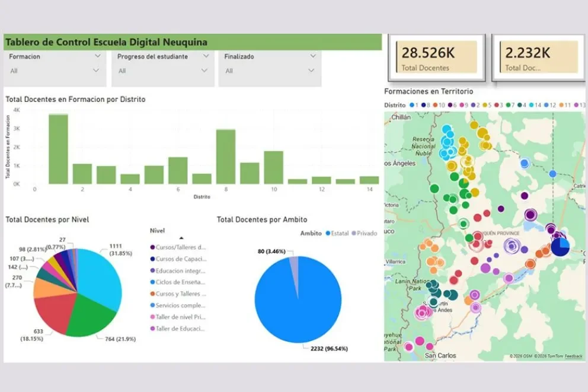Open the Finalizado 'All' dropdown

coord(270,71)
